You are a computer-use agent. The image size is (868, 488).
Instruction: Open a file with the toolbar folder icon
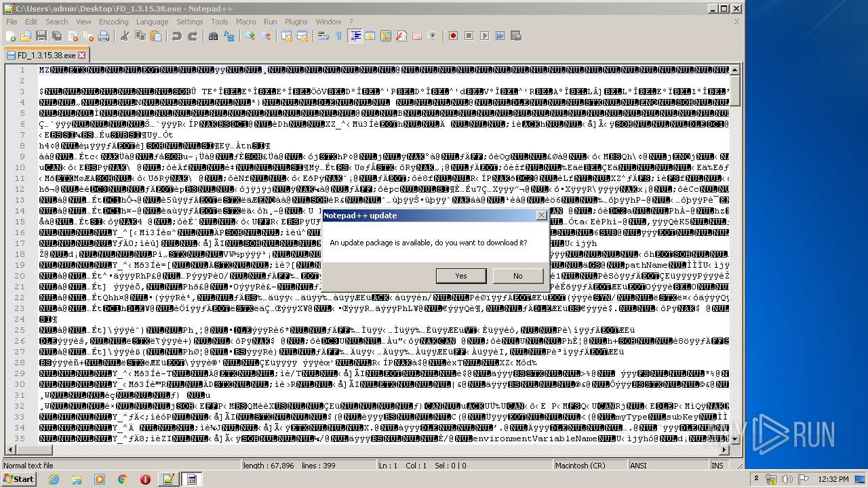click(26, 36)
